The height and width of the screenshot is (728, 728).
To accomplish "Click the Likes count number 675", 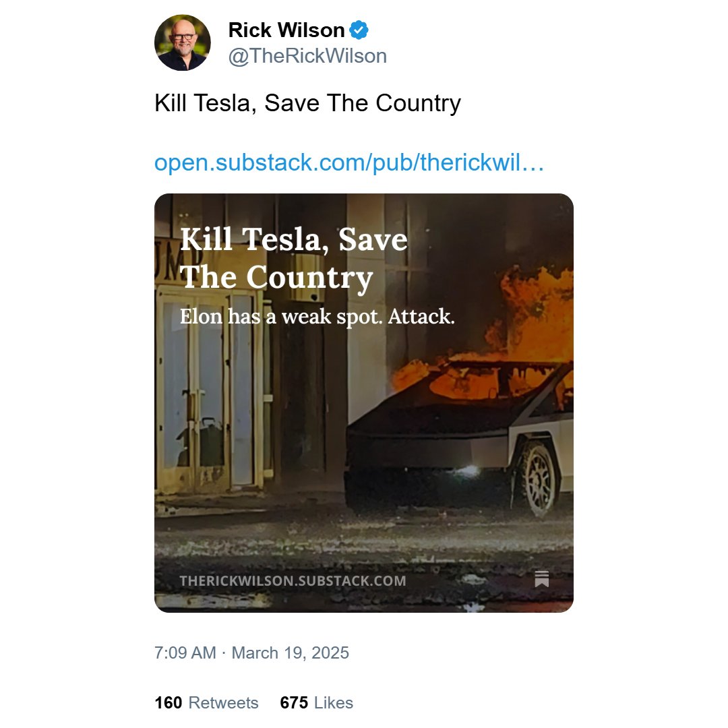I will [x=294, y=702].
